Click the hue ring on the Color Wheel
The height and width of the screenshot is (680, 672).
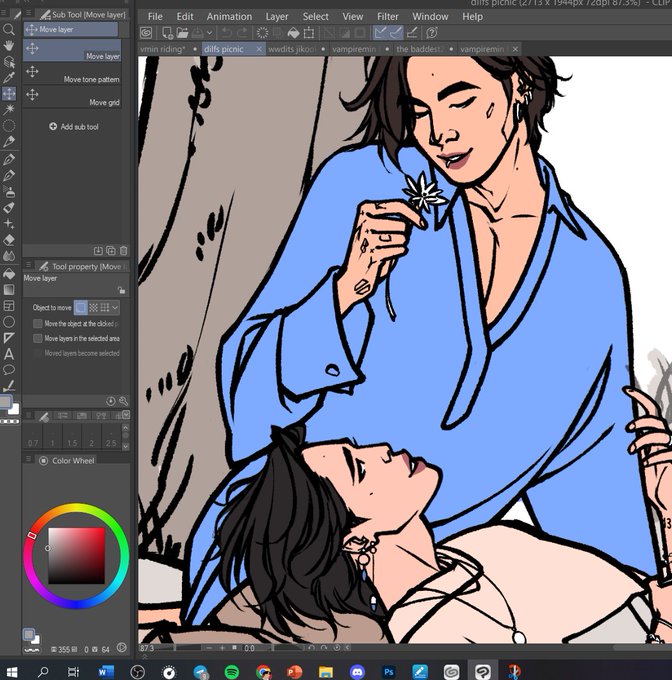pos(76,508)
